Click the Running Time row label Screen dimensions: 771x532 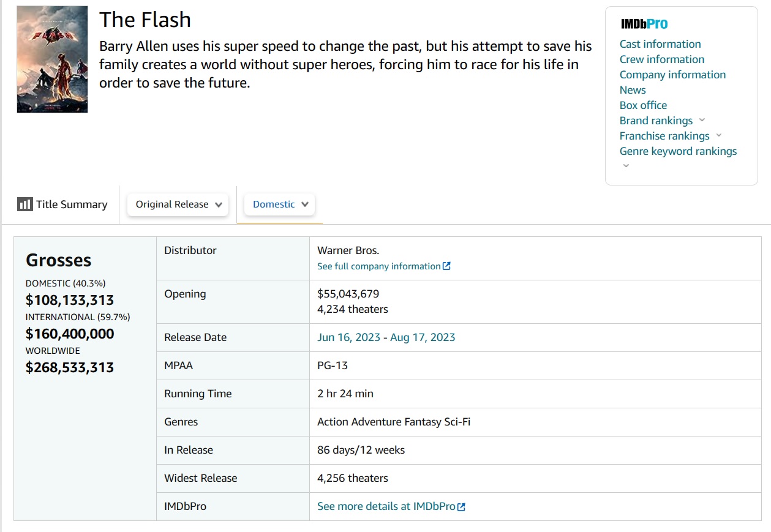198,394
